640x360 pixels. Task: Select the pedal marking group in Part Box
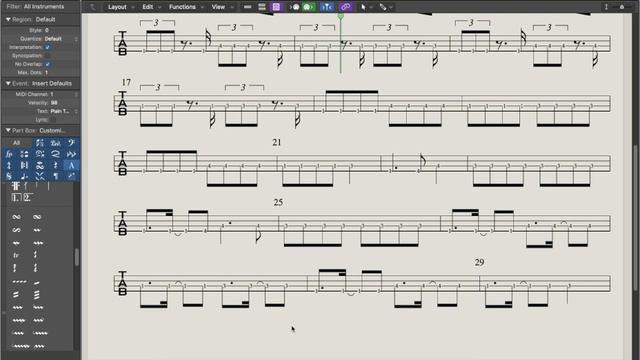[x=55, y=143]
